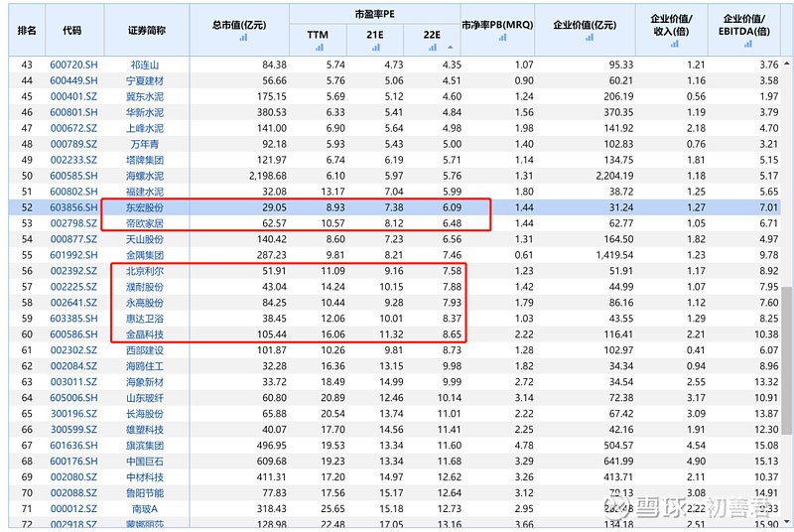Click chart icon under 22E column
Screen dimensions: 794x532
433,48
